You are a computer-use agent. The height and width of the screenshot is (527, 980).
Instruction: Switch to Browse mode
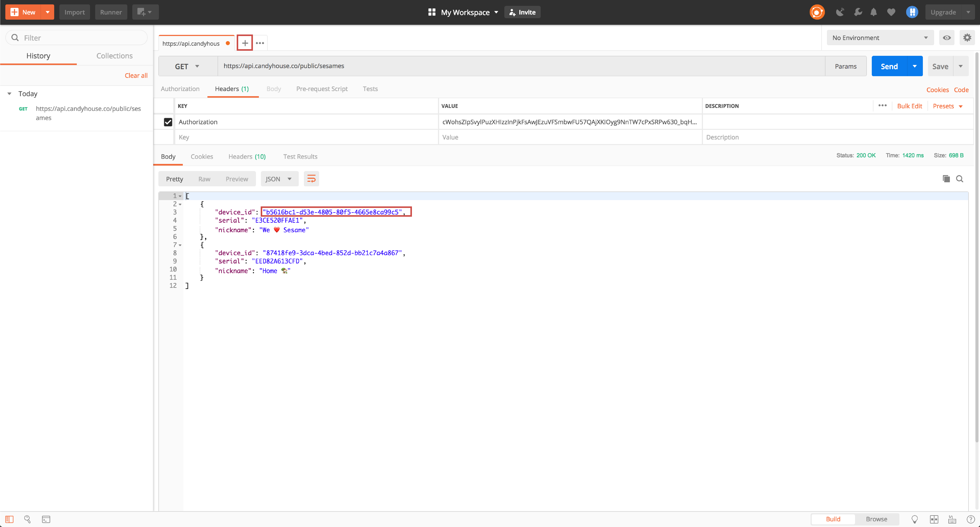coord(876,519)
